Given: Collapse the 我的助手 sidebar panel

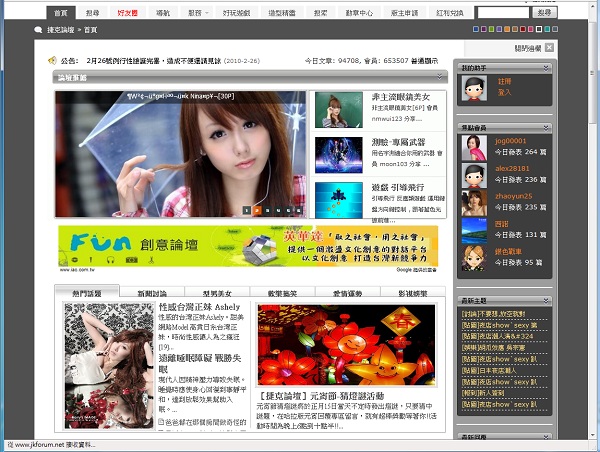Looking at the screenshot, I should point(546,68).
